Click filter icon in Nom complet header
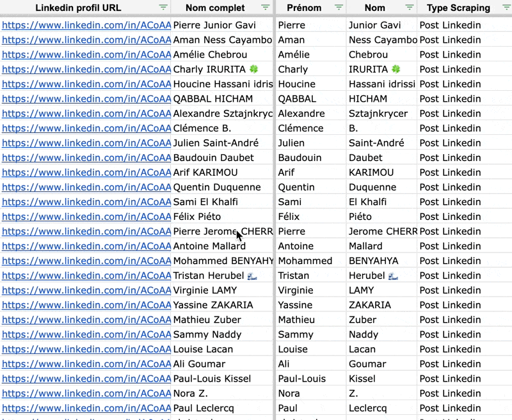512x420 pixels. click(x=266, y=8)
